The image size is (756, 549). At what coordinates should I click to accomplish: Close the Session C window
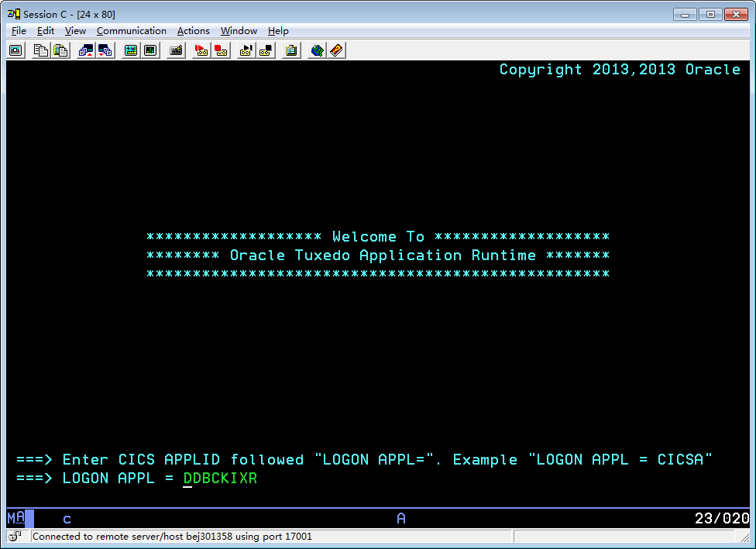tap(736, 15)
